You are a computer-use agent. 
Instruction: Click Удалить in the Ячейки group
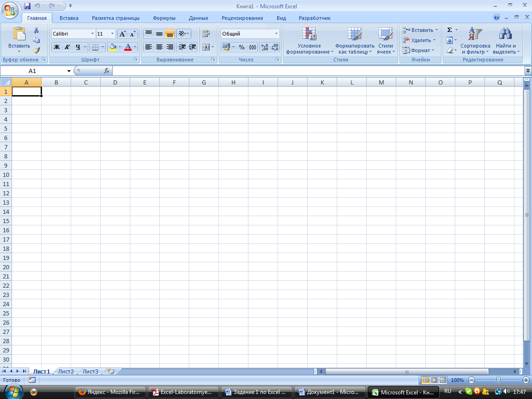point(419,40)
